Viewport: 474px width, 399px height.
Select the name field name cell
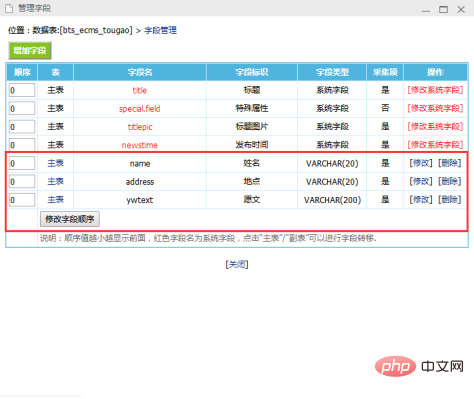(140, 164)
